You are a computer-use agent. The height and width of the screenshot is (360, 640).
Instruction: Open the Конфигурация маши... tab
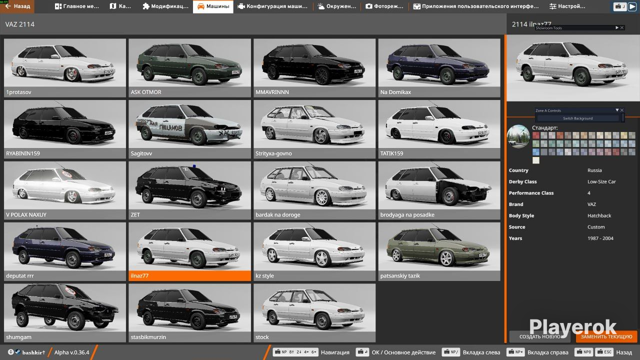(273, 6)
